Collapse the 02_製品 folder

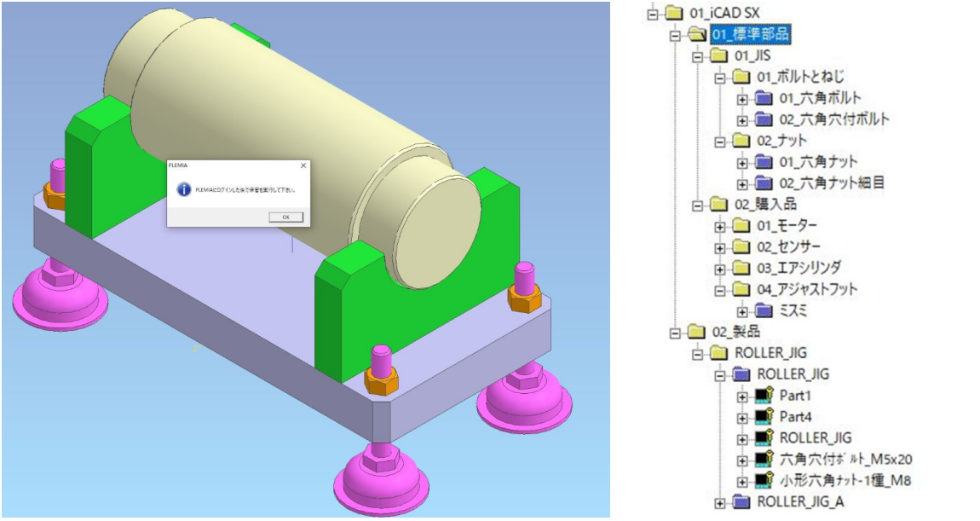click(676, 332)
